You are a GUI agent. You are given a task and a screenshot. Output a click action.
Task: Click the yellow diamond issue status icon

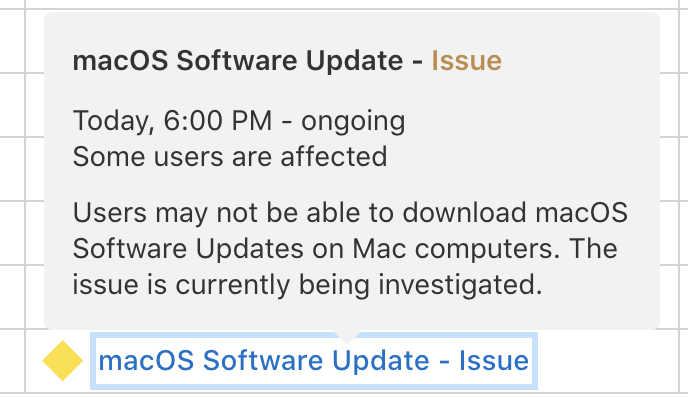[62, 360]
